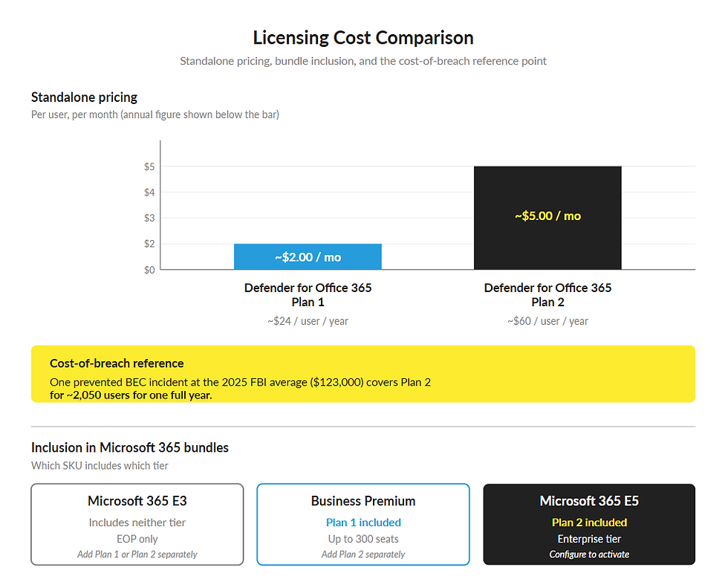Select the subtitle about standalone pricing and bundle inclusion
The width and height of the screenshot is (728, 579).
(x=363, y=61)
